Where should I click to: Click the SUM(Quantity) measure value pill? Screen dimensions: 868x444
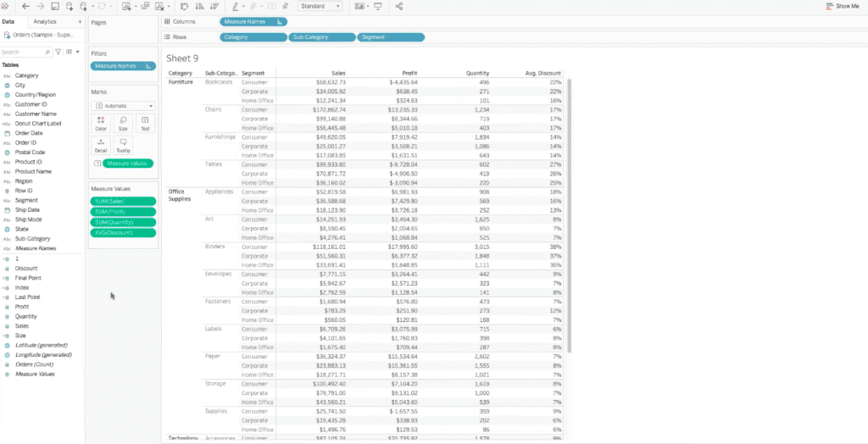click(x=123, y=222)
